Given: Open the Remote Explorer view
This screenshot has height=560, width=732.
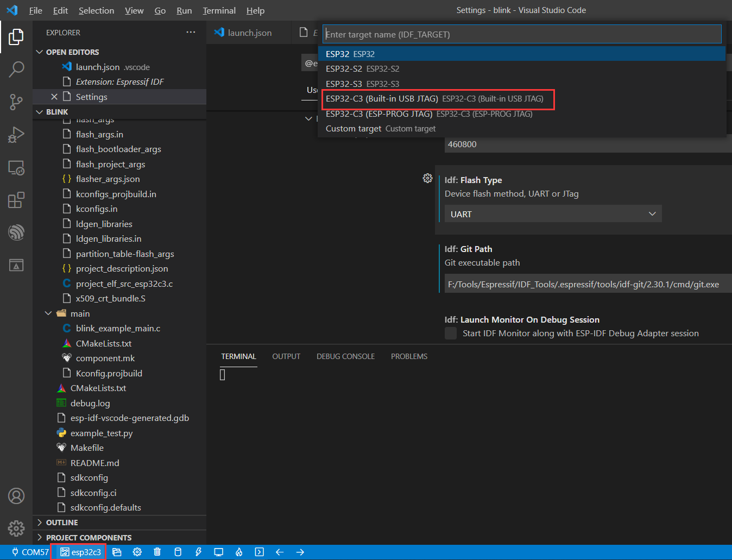Looking at the screenshot, I should click(x=16, y=167).
